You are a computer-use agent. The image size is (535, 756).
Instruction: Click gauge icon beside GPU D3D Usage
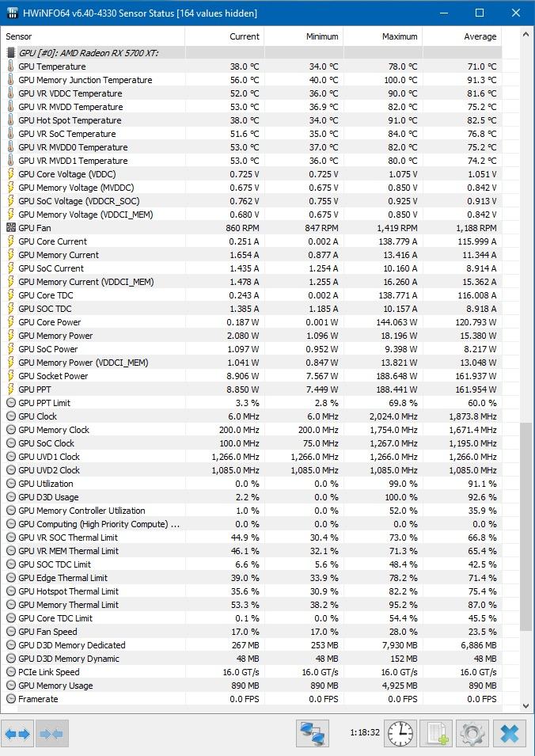coord(11,497)
